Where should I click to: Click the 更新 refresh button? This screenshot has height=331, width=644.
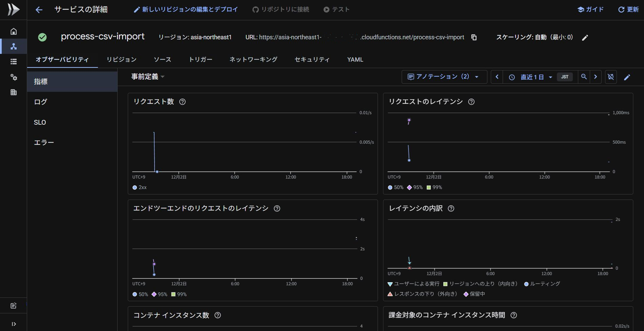pyautogui.click(x=628, y=9)
